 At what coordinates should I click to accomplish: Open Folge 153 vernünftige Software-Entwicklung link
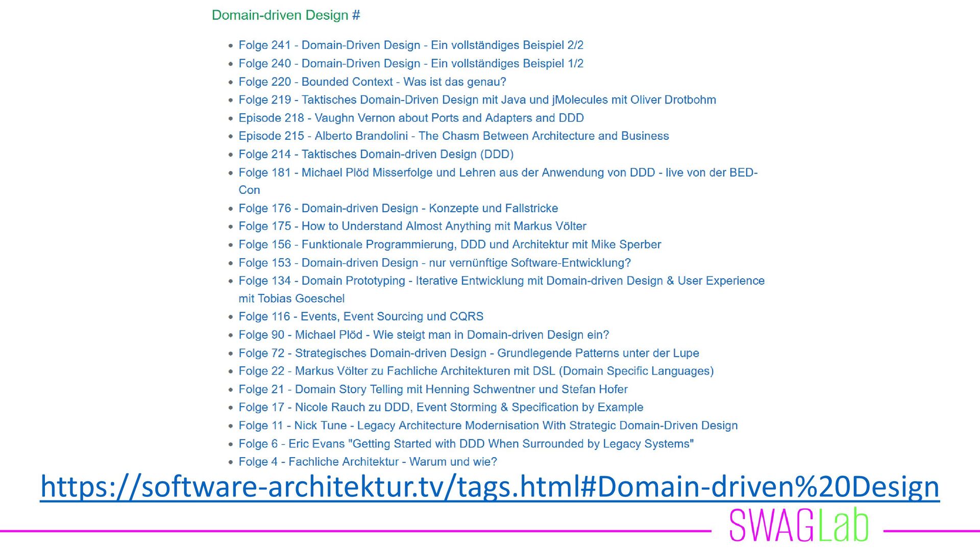[x=434, y=263]
